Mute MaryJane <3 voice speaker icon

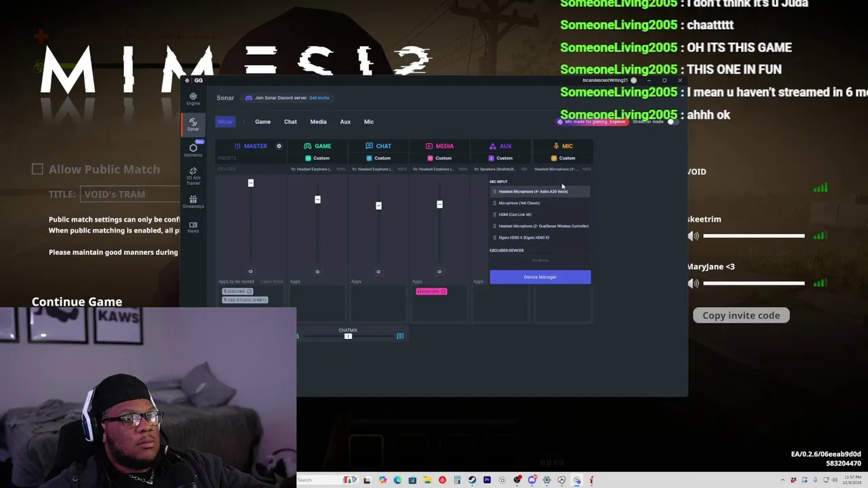693,283
